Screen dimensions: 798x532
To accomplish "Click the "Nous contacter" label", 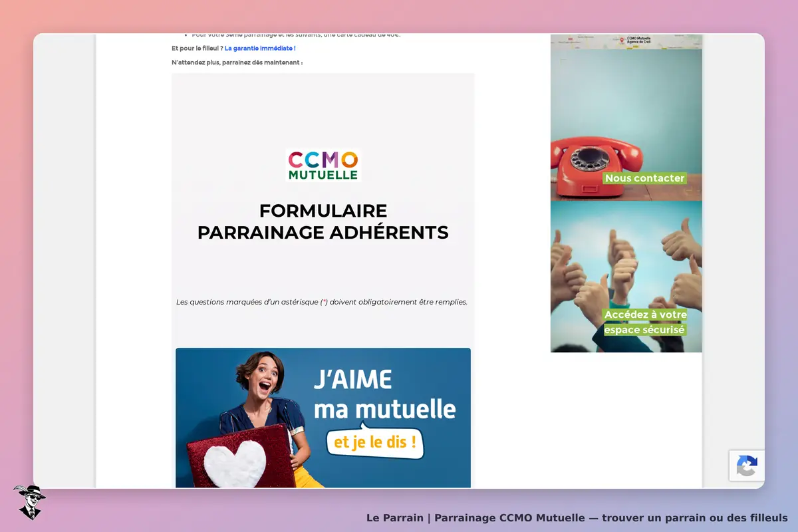I will coord(644,178).
